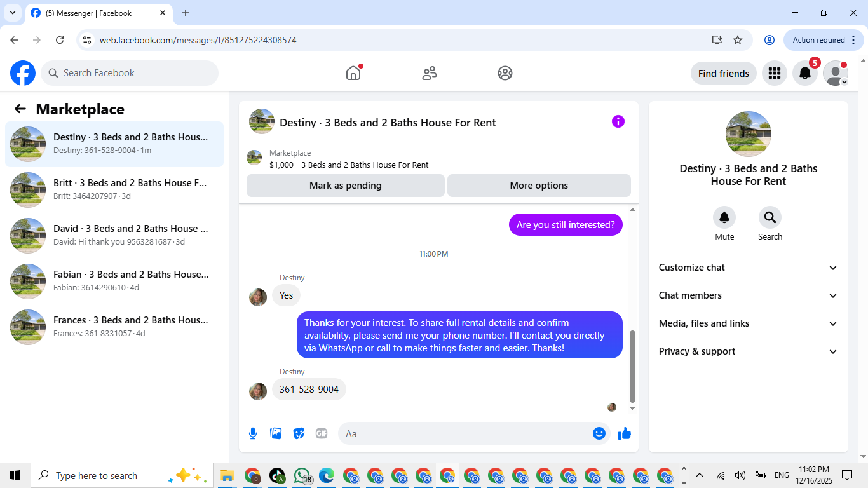Image resolution: width=868 pixels, height=488 pixels.
Task: Reload the page with the refresh icon
Action: click(60, 40)
